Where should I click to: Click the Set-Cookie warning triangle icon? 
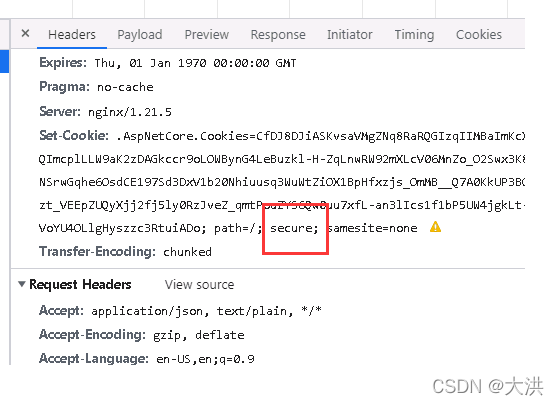point(435,227)
